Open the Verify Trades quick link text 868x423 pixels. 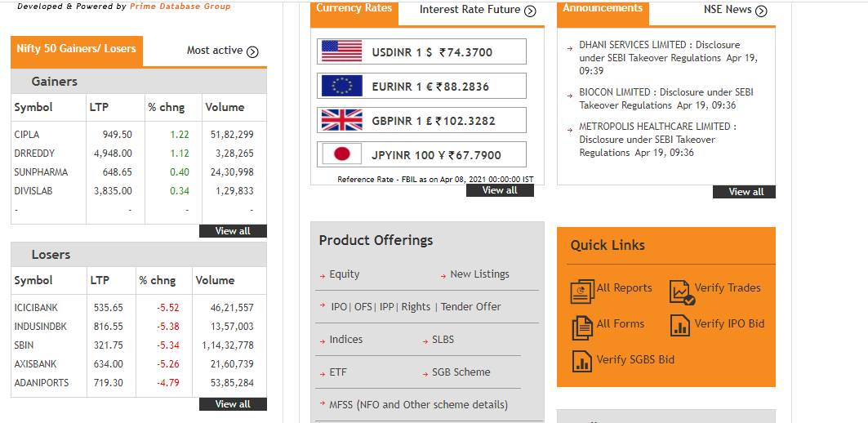coord(728,288)
